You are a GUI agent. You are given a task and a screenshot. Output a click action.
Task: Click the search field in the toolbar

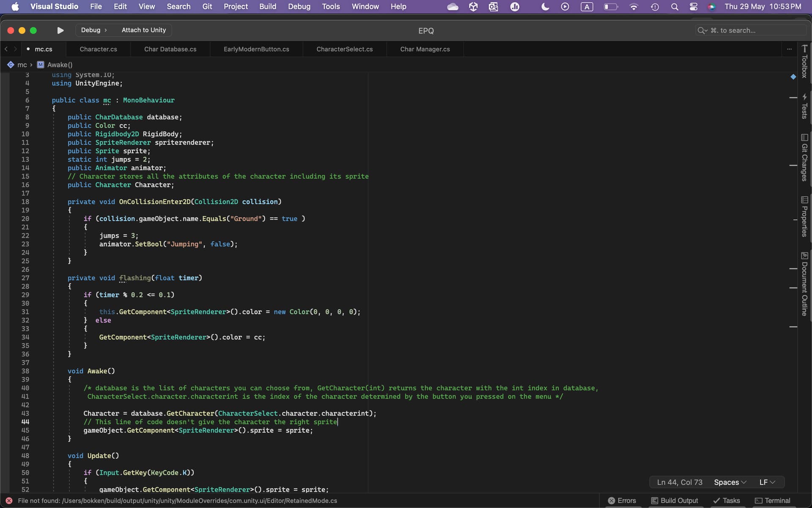click(x=749, y=30)
